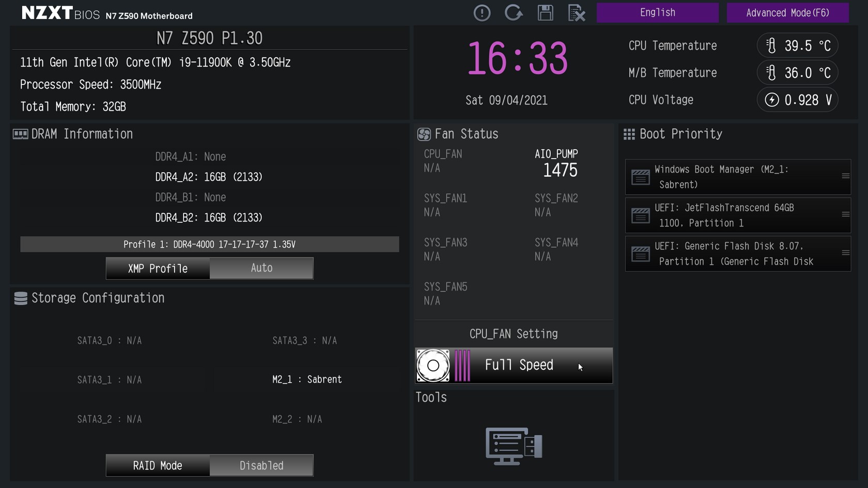Click the SATA3_1 : N/A entry
868x488 pixels.
click(x=110, y=380)
